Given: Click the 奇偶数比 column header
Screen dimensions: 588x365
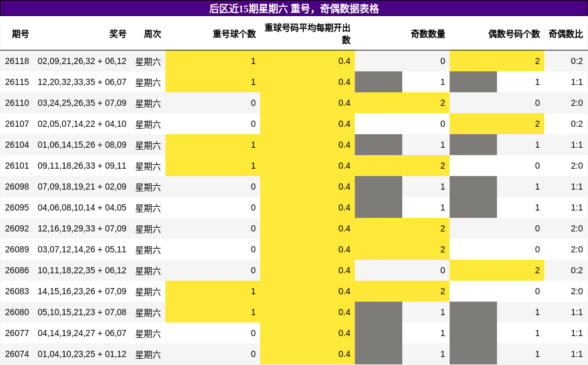Looking at the screenshot, I should point(566,34).
